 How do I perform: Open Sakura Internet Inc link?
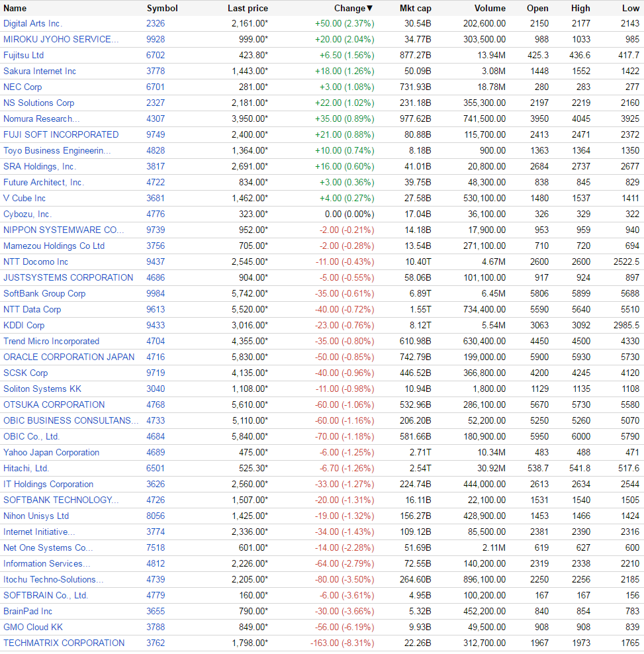click(40, 71)
